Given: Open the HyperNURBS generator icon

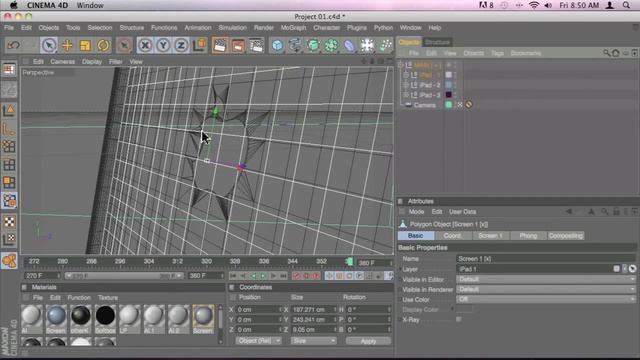Looking at the screenshot, I should tap(313, 45).
